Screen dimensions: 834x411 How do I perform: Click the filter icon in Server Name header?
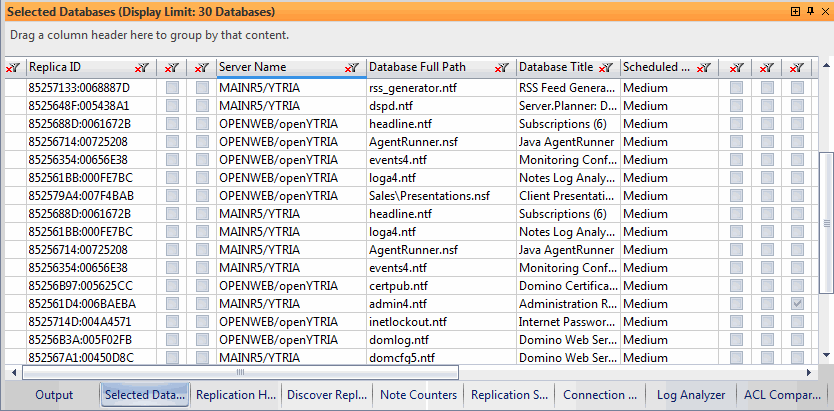coord(352,67)
